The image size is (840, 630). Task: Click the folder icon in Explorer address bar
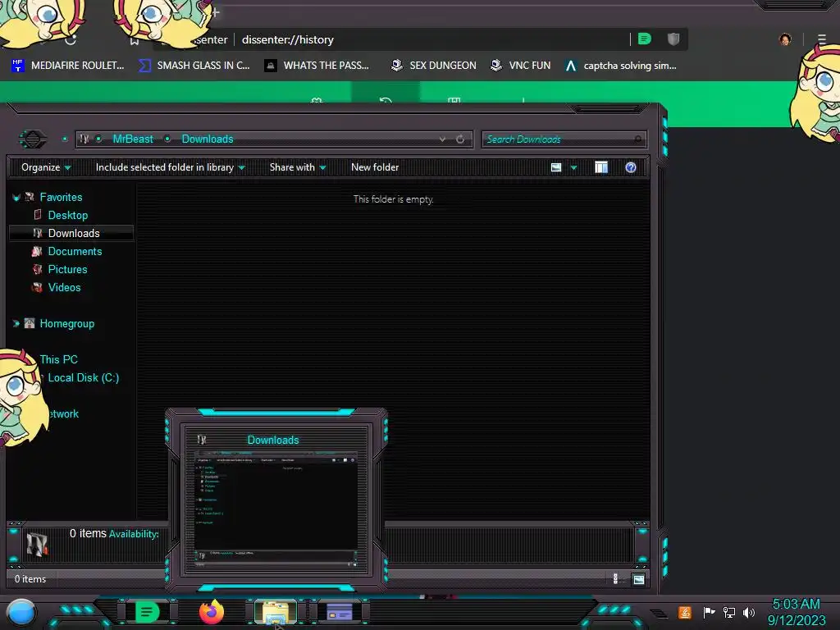(84, 139)
